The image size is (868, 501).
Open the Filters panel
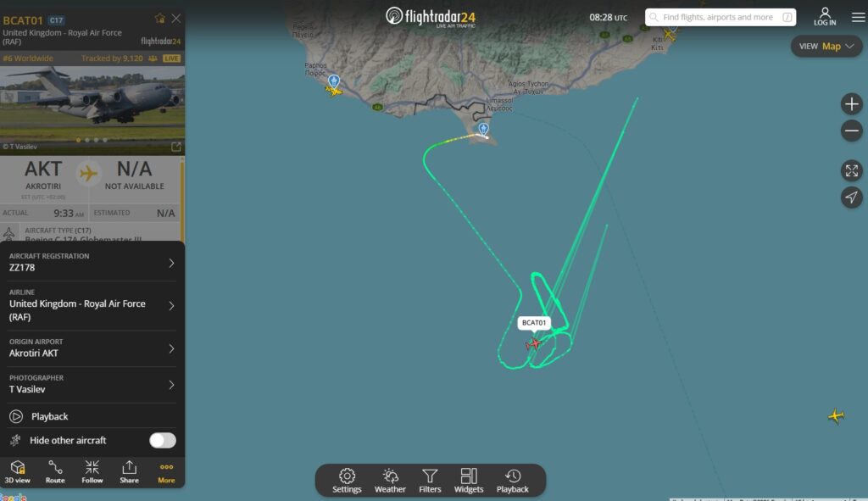(x=430, y=481)
